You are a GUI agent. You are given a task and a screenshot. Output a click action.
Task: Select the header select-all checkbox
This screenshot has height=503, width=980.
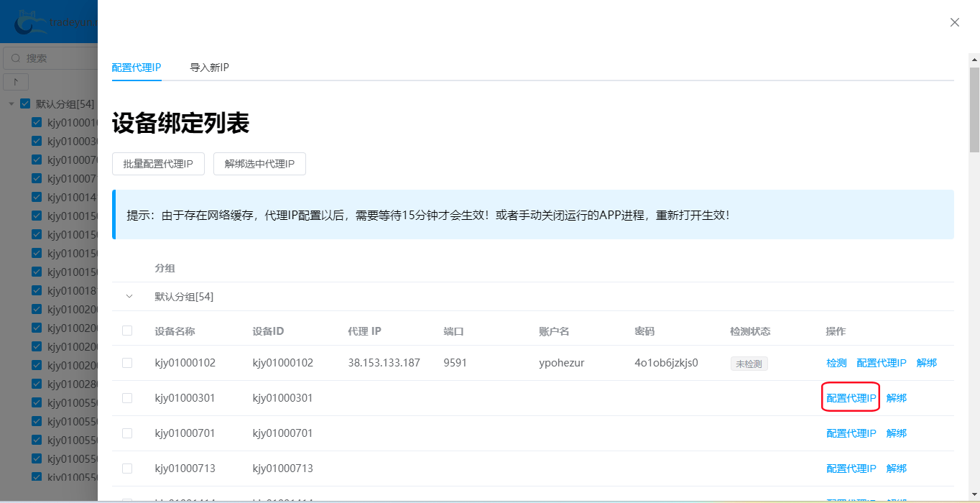127,331
